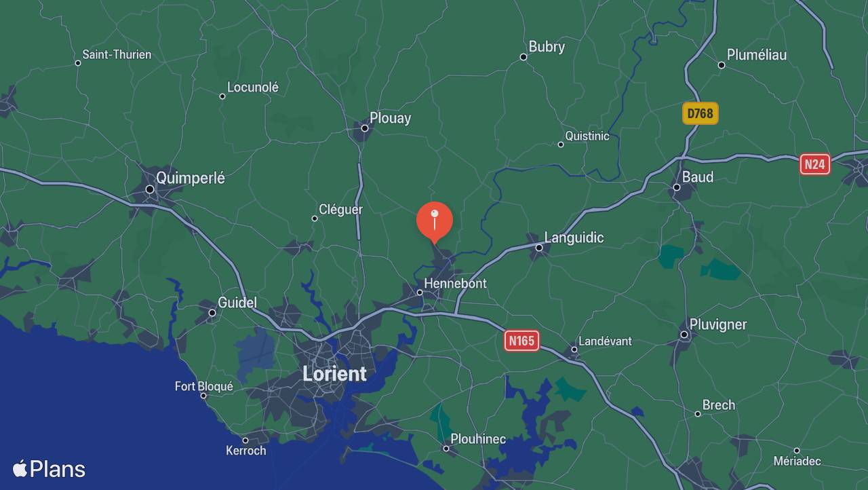Select the Fort Bloqué label

coord(203,386)
